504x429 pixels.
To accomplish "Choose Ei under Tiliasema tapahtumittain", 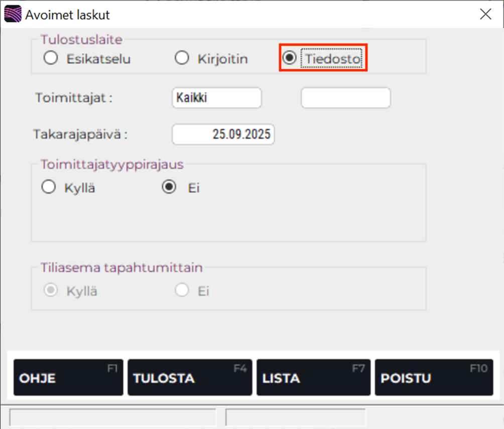I will coord(182,290).
